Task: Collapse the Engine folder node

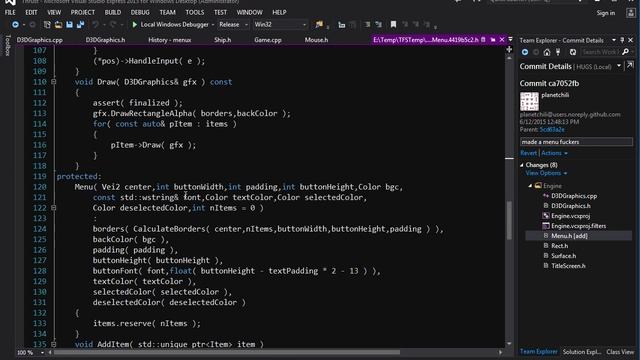Action: (x=530, y=186)
